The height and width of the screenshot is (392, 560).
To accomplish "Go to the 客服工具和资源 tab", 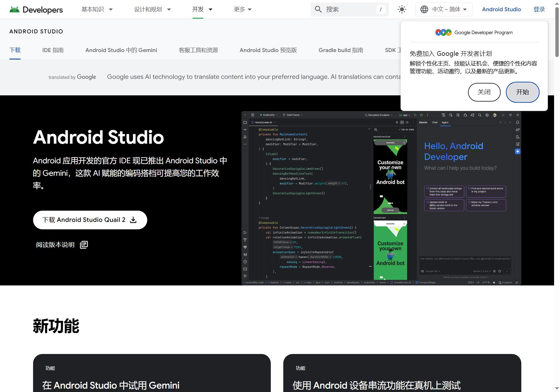I will 198,50.
